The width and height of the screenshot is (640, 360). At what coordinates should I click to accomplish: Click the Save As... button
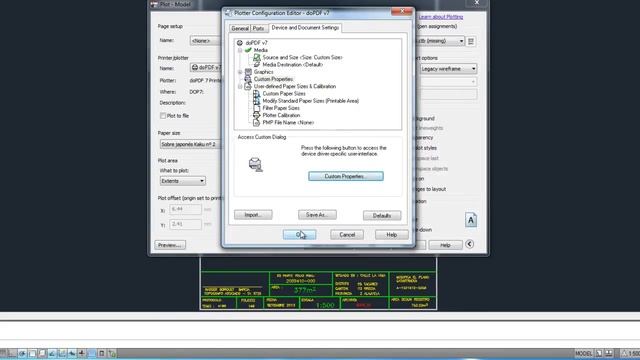[317, 215]
